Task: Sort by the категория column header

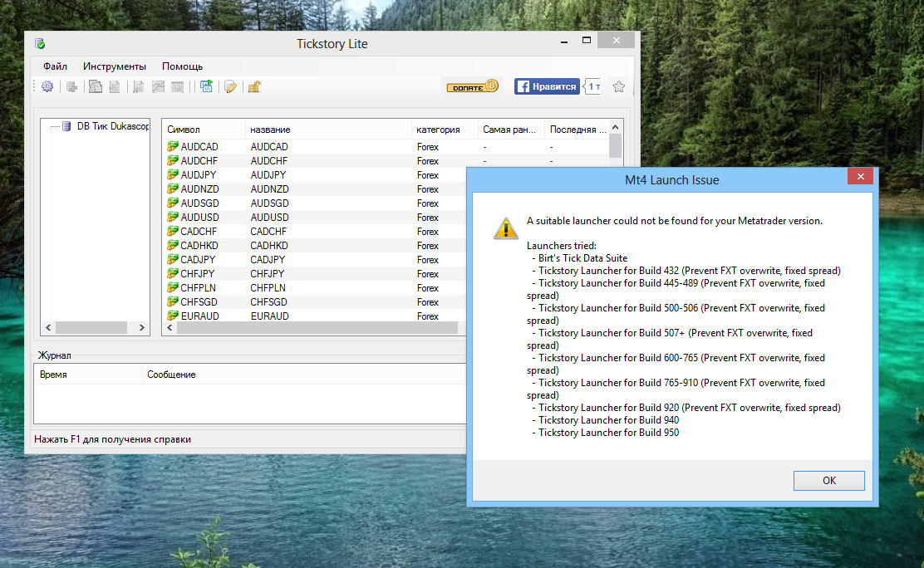Action: (445, 130)
